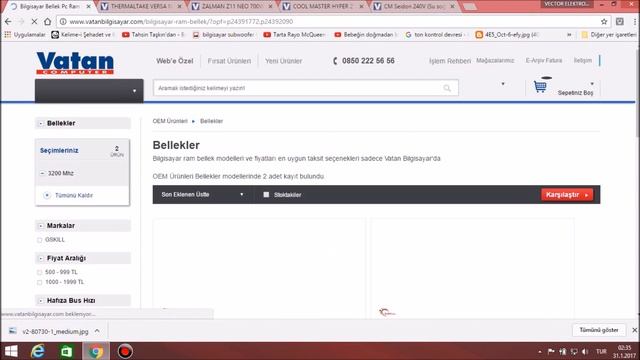The height and width of the screenshot is (360, 640).
Task: Click Tümünü göster in downloads bar
Action: tap(599, 330)
